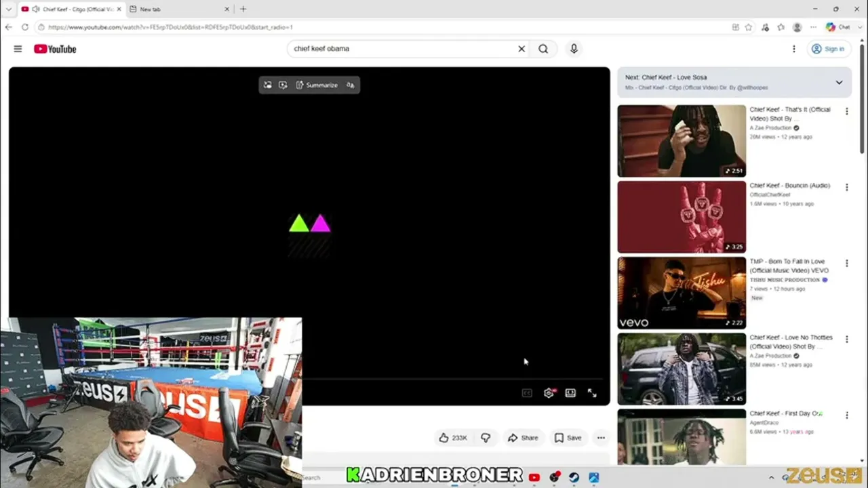Open options for That's It video
The image size is (868, 488).
[x=846, y=111]
